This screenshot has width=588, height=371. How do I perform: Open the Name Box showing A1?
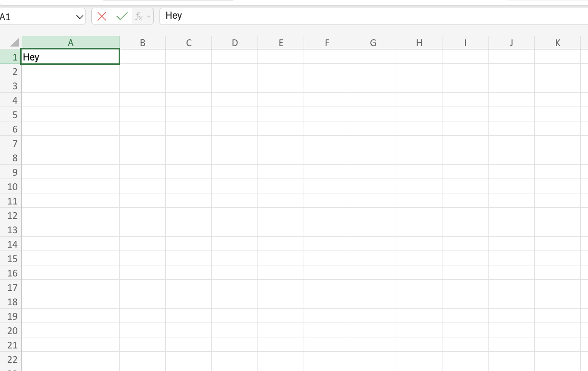[x=38, y=16]
